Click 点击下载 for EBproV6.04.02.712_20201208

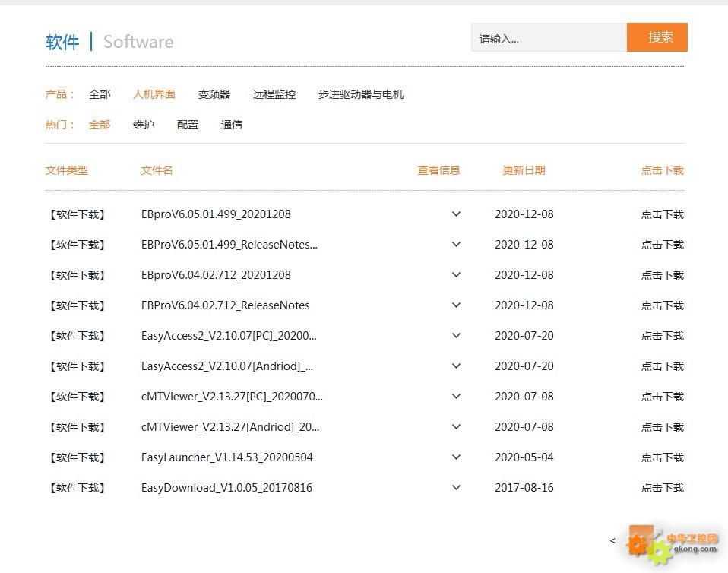point(662,275)
